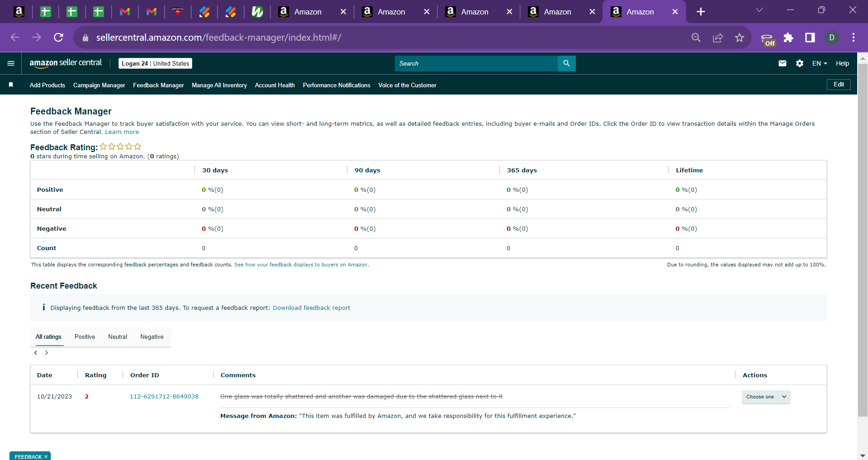This screenshot has width=868, height=460.
Task: Open Campaign Manager in the navigation bar
Action: point(99,85)
